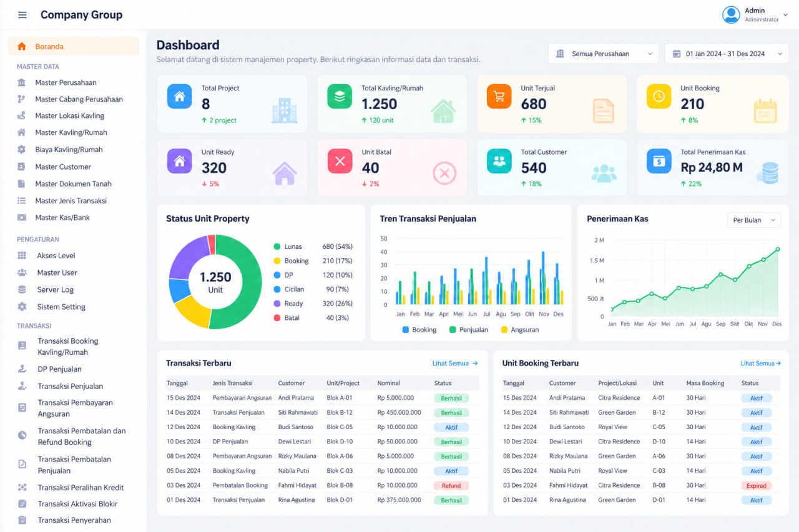Click Lihat Semua in Transaksi Terbaru
The image size is (799, 532).
455,363
